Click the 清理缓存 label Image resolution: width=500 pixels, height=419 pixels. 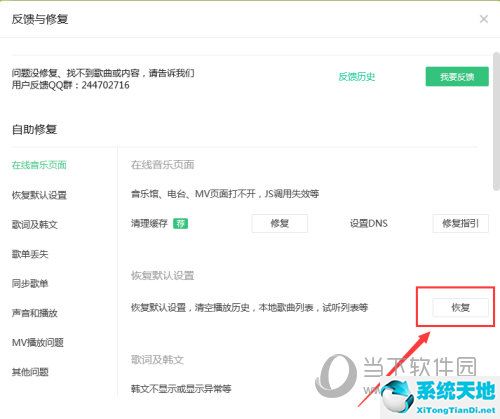[x=149, y=223]
